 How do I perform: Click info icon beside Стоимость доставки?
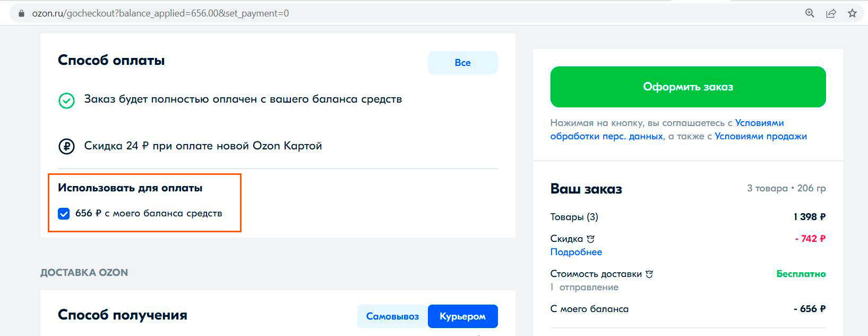(649, 274)
